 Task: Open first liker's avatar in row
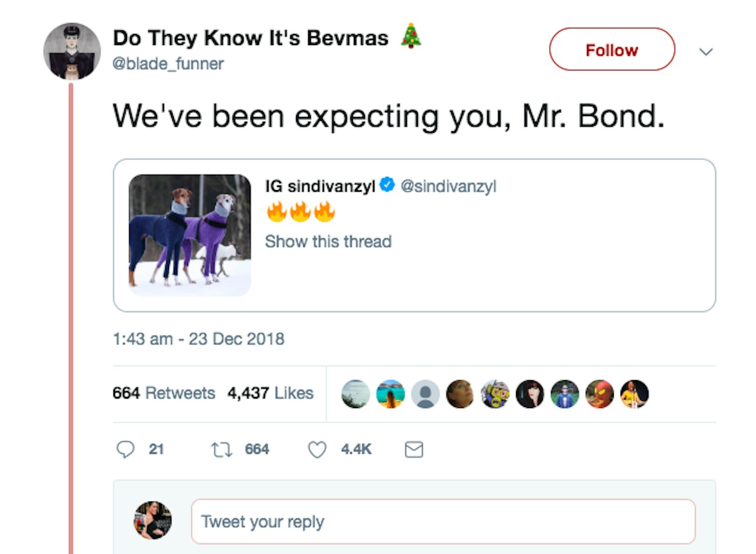click(355, 394)
